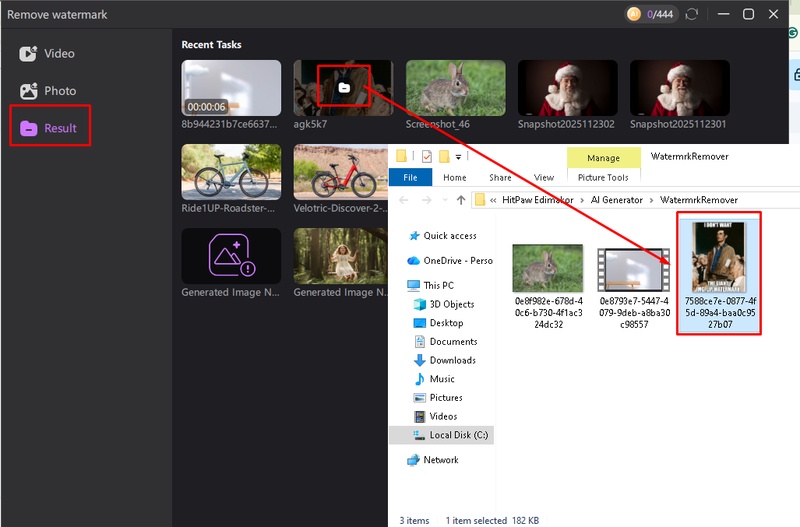800x527 pixels.
Task: Expand the hidden breadcrumb path chevrons
Action: click(493, 200)
